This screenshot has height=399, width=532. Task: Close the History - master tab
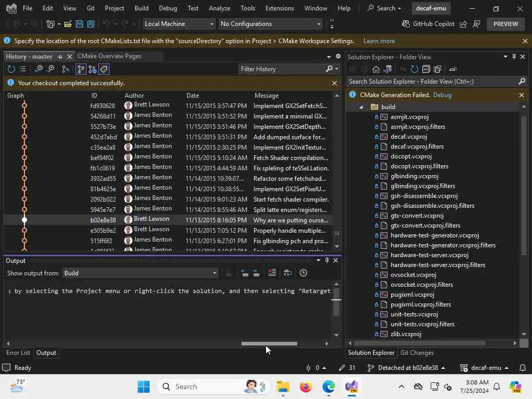pos(70,57)
